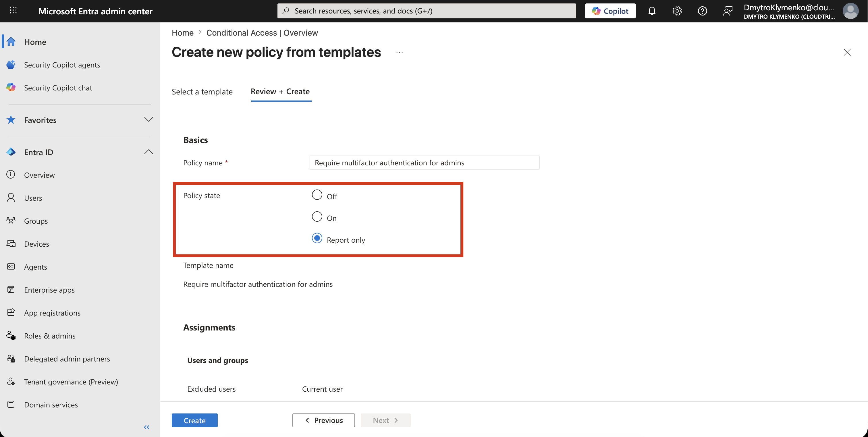Open notifications bell icon
This screenshot has height=437, width=868.
(x=652, y=11)
